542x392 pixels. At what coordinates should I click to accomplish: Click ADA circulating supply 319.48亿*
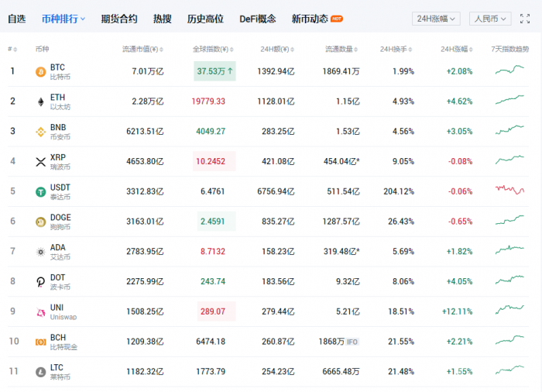click(x=341, y=252)
